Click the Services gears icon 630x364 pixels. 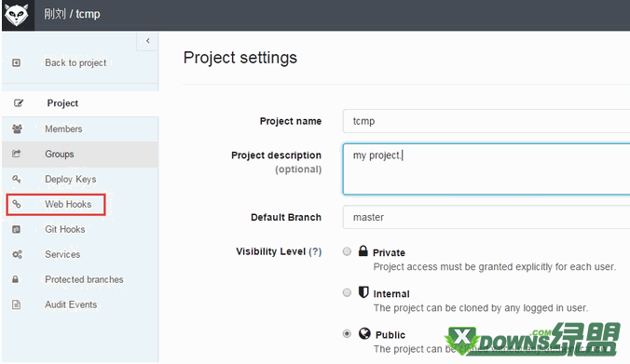click(x=17, y=254)
